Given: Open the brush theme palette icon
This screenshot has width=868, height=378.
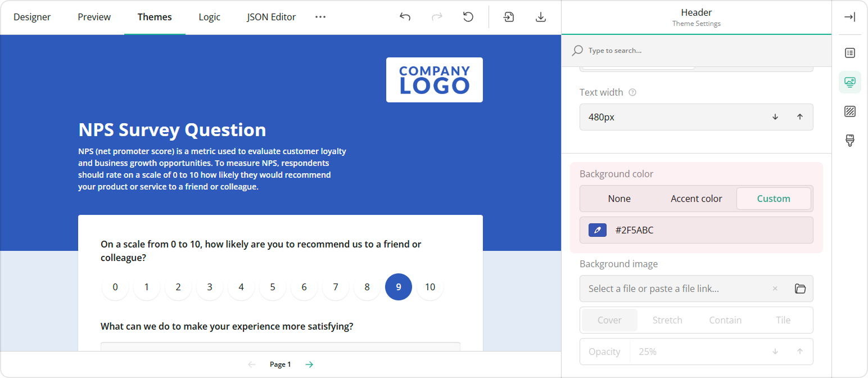Looking at the screenshot, I should point(849,140).
